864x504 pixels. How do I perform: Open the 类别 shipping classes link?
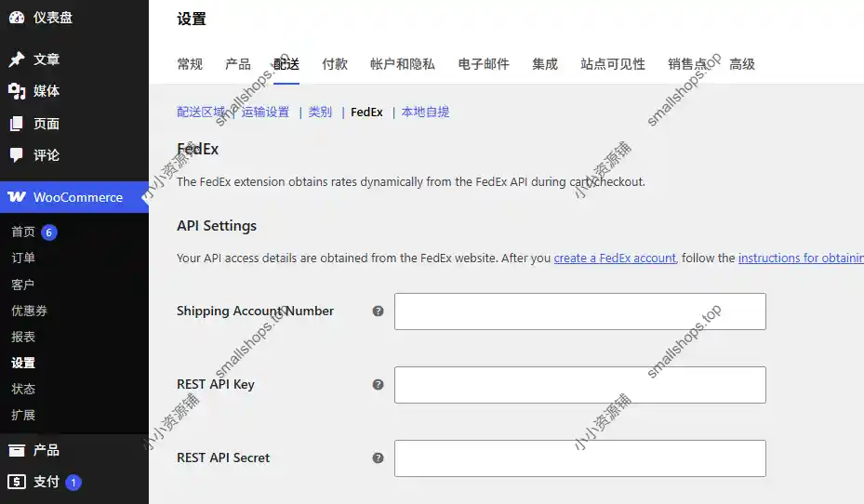click(x=320, y=112)
